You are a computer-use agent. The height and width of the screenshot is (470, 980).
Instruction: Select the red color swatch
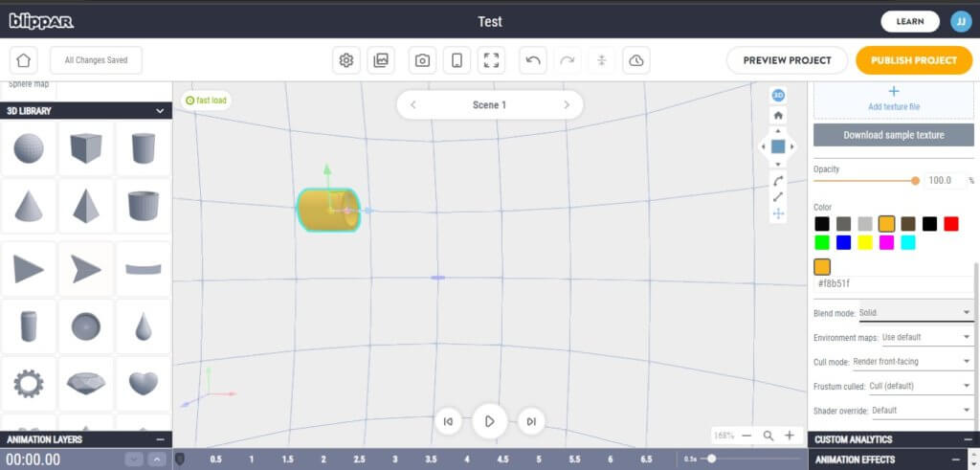950,223
